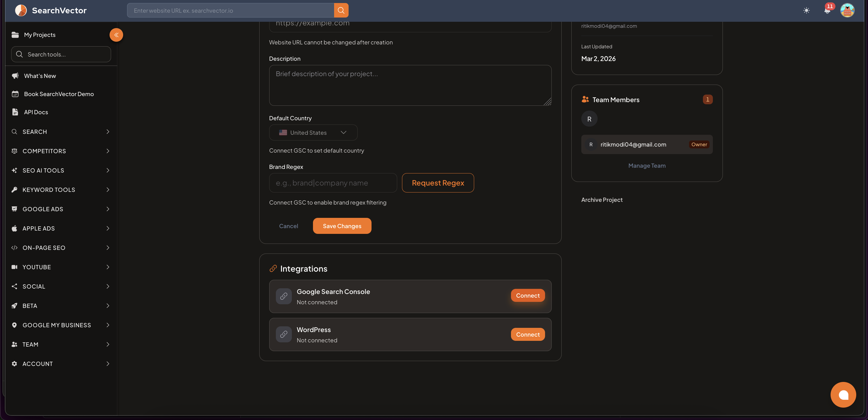Open the GOOGLE MY BUSINESS menu item
Screen dimensions: 868x420
[61, 325]
